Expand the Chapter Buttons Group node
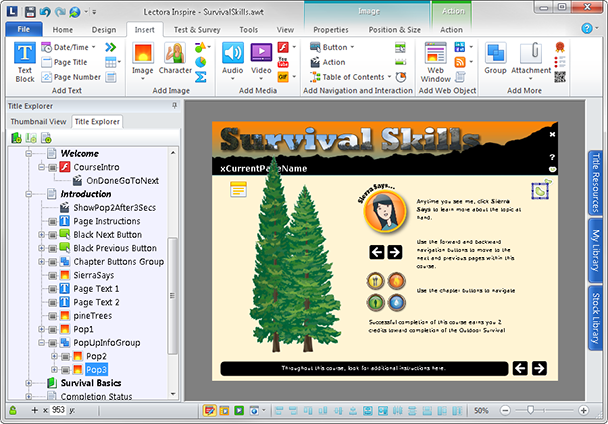Screen dimensions: 608x424 pyautogui.click(x=41, y=262)
